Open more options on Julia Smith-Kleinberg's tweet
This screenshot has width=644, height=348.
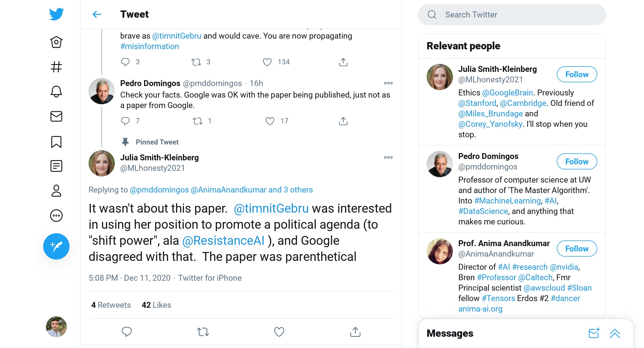[x=388, y=157]
